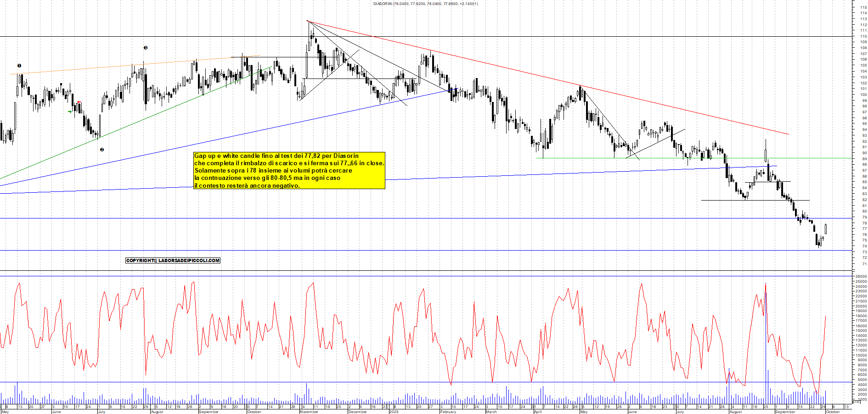Click the circled number 1 marker

[19, 66]
